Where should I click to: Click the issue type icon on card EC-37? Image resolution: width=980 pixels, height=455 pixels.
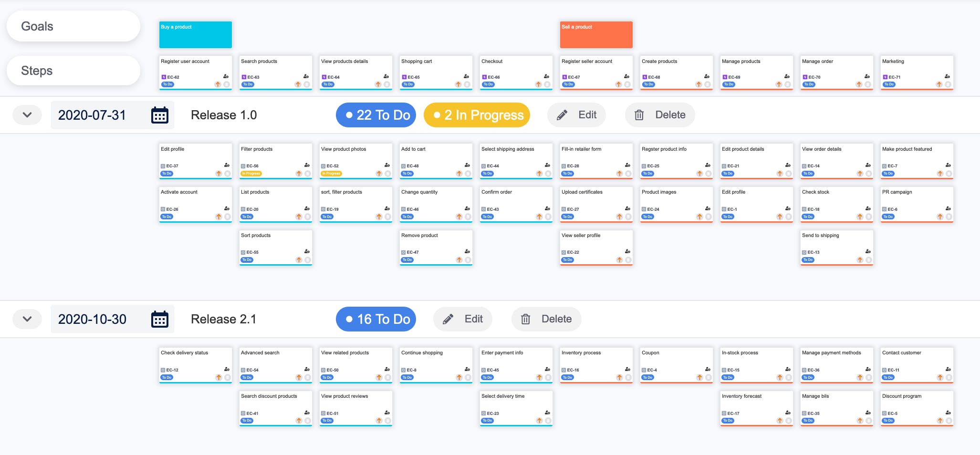(x=163, y=165)
